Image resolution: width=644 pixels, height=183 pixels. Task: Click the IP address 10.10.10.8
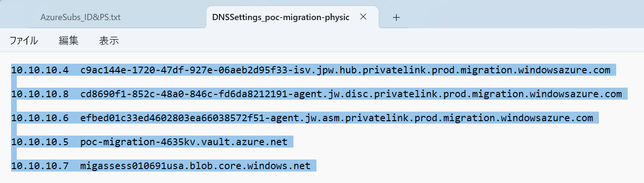[x=40, y=94]
